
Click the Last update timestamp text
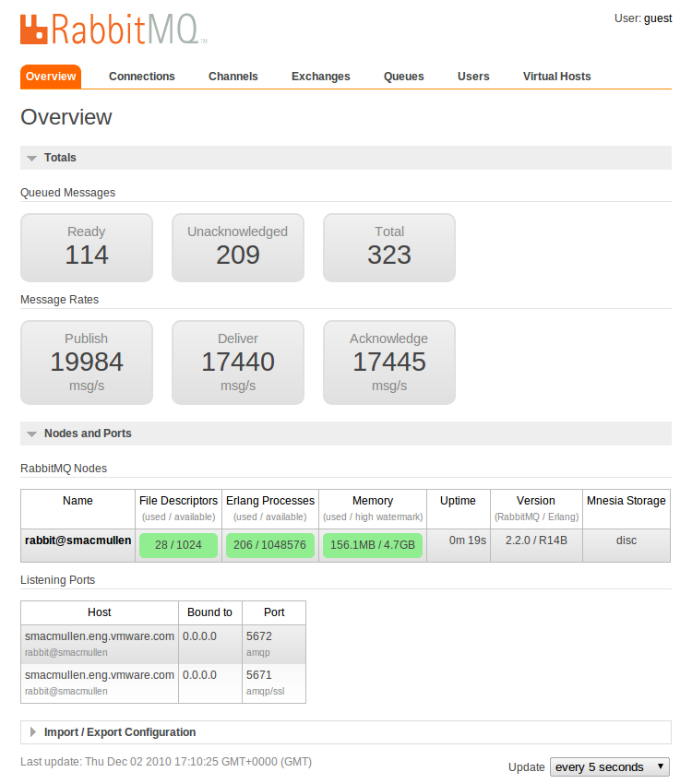pos(166,762)
